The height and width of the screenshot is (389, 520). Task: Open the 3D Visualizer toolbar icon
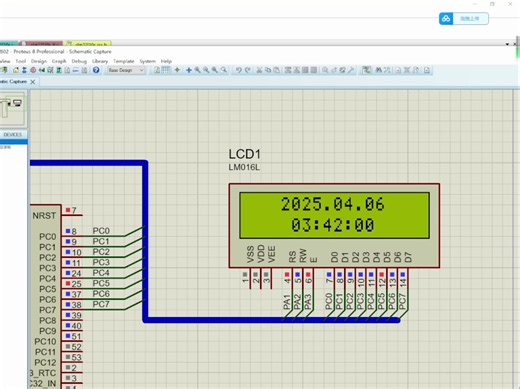[x=42, y=70]
